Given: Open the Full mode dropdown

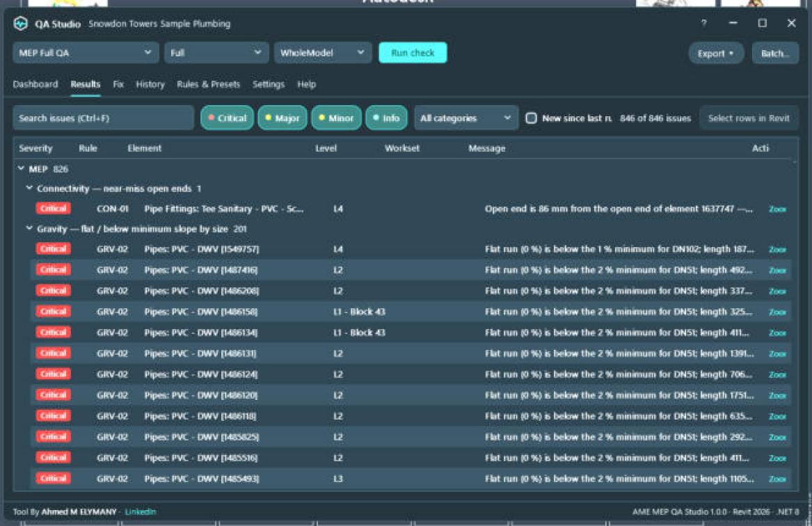Looking at the screenshot, I should [x=216, y=53].
